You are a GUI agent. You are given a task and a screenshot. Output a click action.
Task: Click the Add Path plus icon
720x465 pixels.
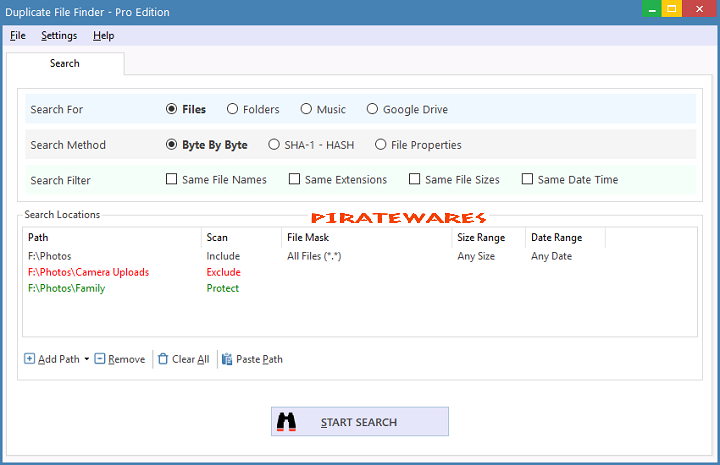pyautogui.click(x=29, y=359)
